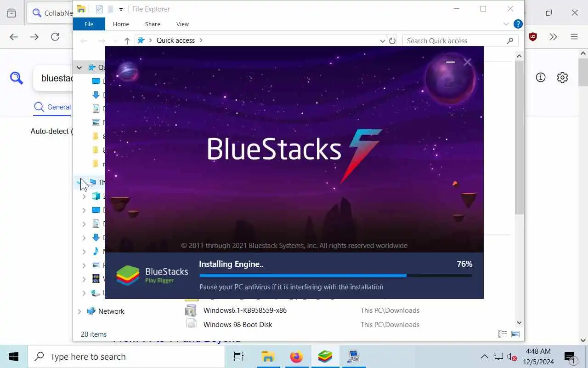The image size is (588, 368).
Task: Select the Quick access star icon in the tree
Action: pyautogui.click(x=91, y=67)
